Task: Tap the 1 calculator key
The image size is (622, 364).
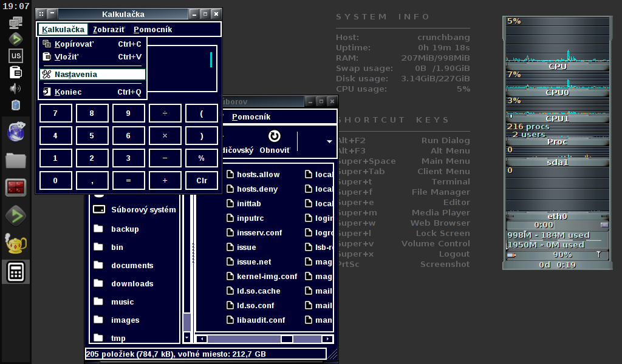Action: tap(55, 158)
